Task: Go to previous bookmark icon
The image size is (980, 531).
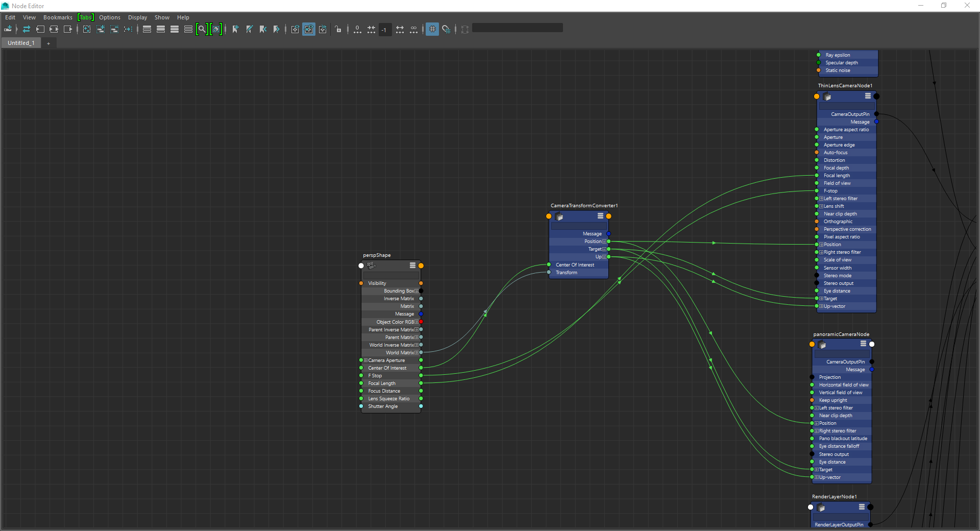Action: pyautogui.click(x=263, y=29)
